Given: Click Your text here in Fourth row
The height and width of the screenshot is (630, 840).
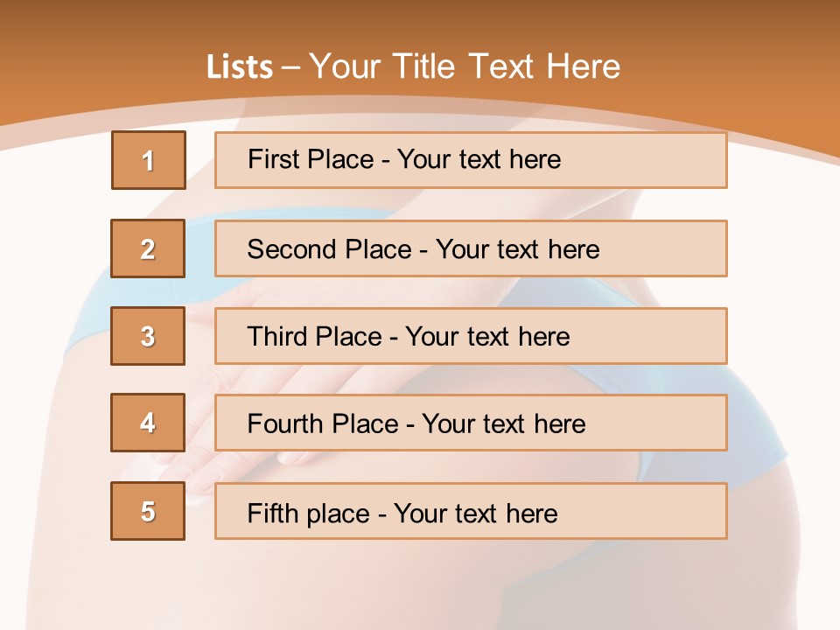Looking at the screenshot, I should tap(503, 424).
